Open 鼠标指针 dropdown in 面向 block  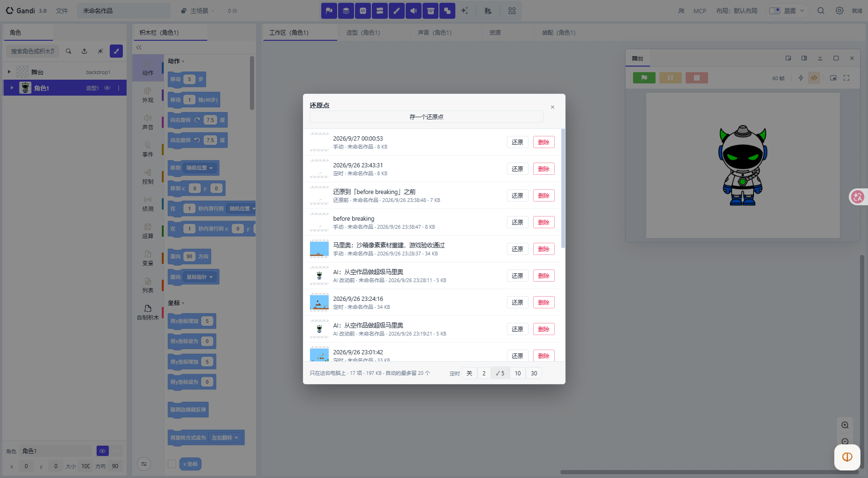[200, 277]
